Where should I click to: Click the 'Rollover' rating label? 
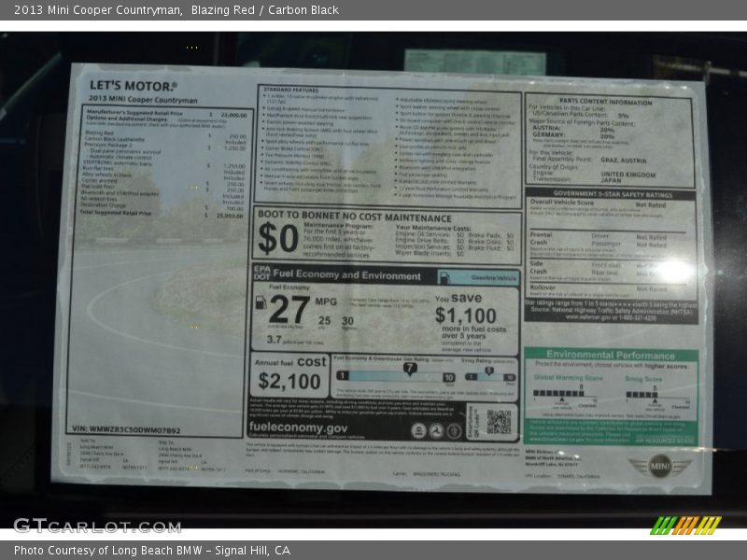pyautogui.click(x=543, y=287)
